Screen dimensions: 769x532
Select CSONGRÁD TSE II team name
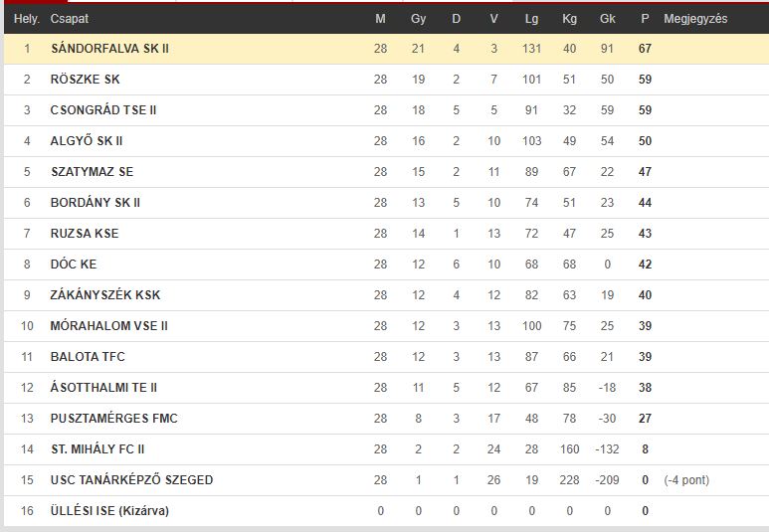tap(103, 110)
